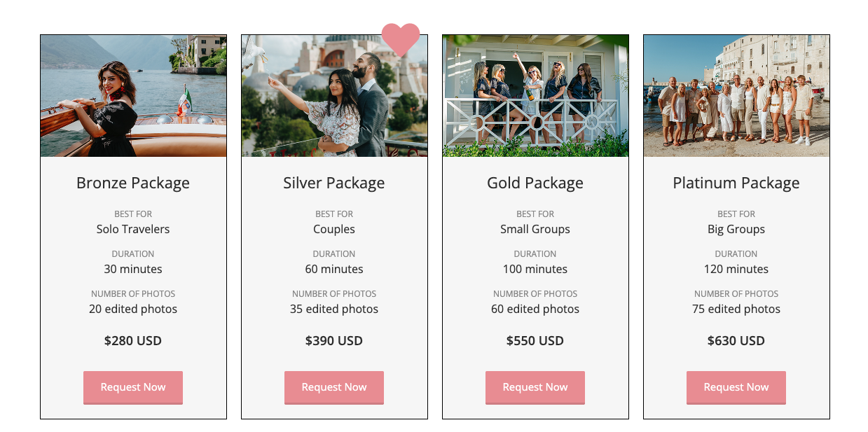Click the $390 USD price
868x432 pixels.
(334, 341)
